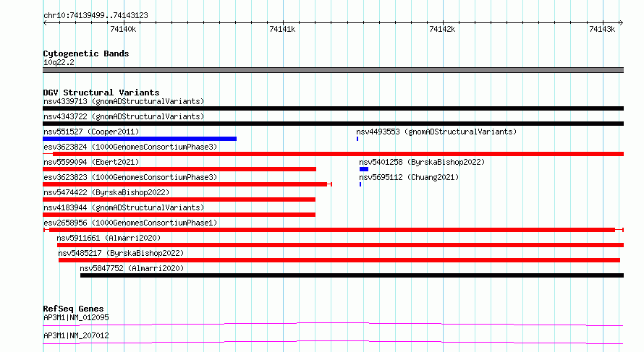Image resolution: width=644 pixels, height=352 pixels.
Task: Click the nsv4343722 gnomAD variant label
Action: [124, 116]
